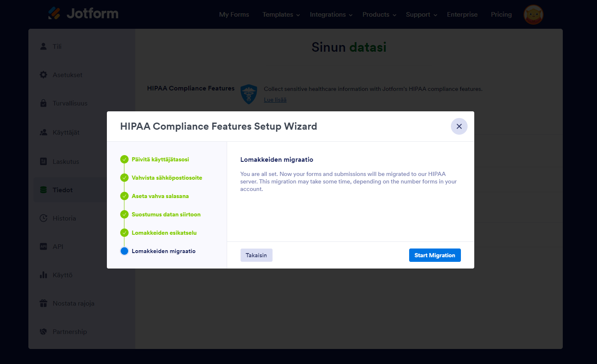Screen dimensions: 597x364
Task: Click the Käyttö bar chart icon
Action: [43, 275]
